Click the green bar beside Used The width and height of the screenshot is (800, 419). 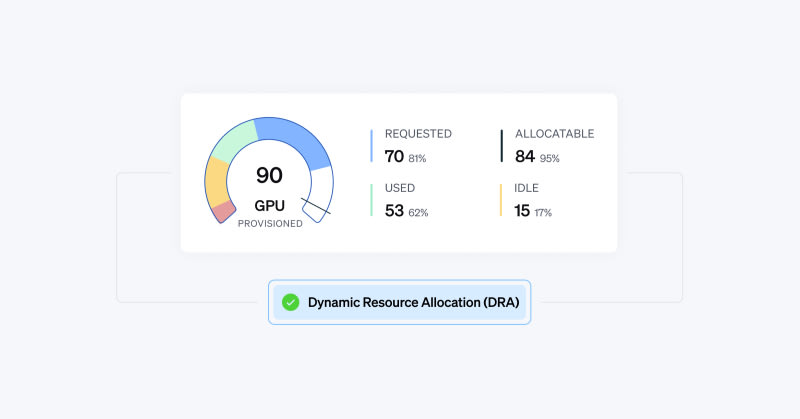[372, 200]
